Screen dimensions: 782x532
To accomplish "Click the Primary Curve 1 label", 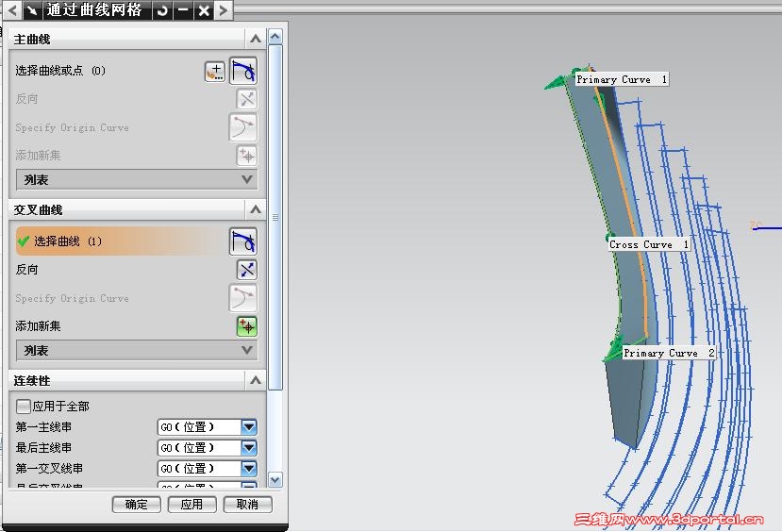I will (x=622, y=79).
